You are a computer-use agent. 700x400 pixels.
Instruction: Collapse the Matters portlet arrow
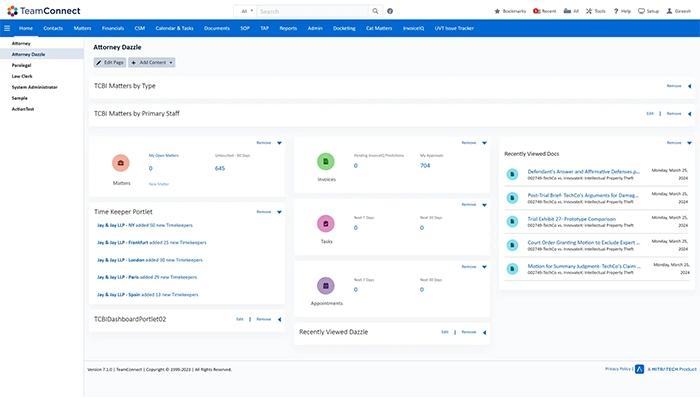click(x=279, y=143)
